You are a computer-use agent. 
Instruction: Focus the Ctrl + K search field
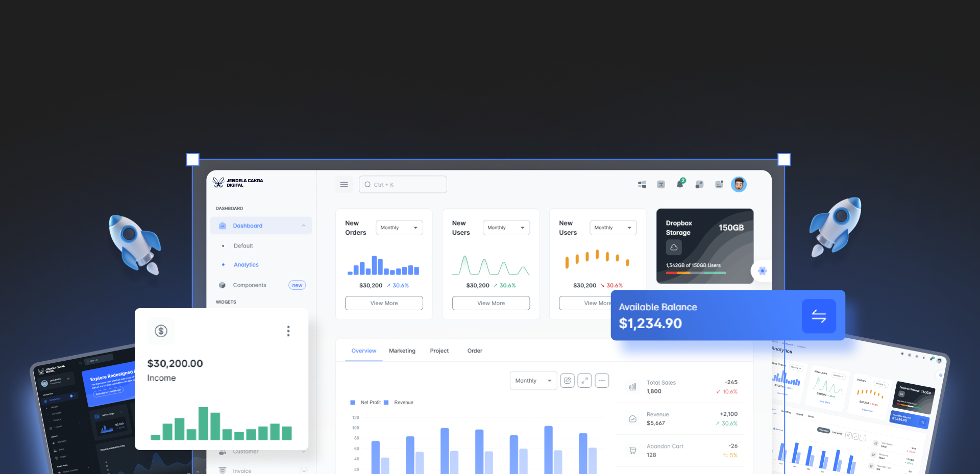(x=403, y=185)
